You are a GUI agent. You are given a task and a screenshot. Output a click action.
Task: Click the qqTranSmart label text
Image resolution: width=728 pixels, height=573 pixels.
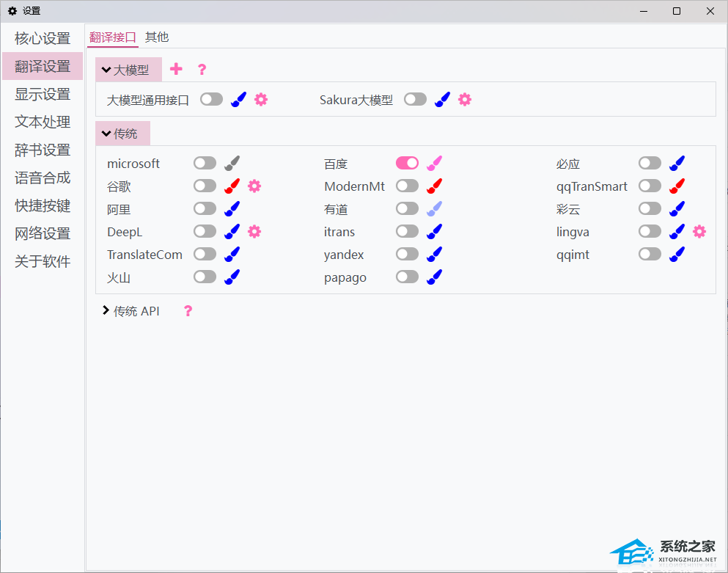coord(592,187)
